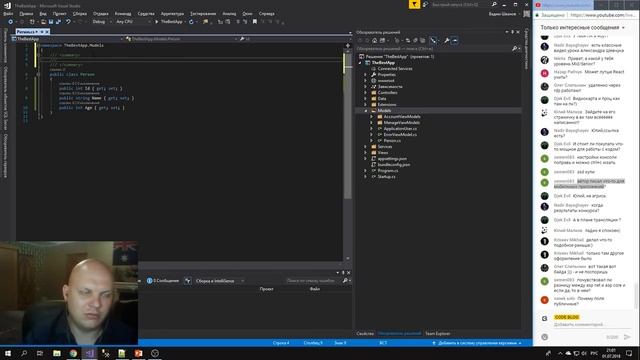The width and height of the screenshot is (640, 360).
Task: Start debugging with TheBestApp run button
Action: click(169, 22)
